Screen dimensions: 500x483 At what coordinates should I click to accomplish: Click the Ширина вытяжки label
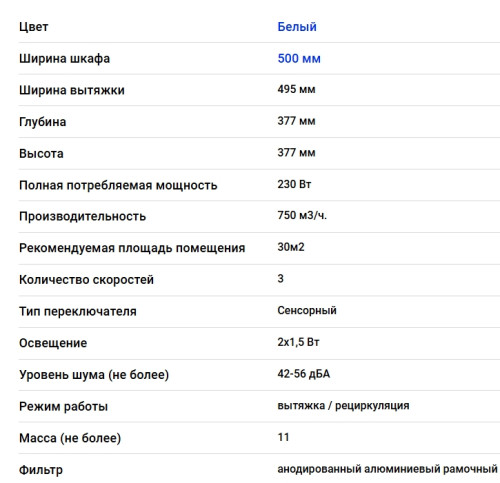[72, 90]
